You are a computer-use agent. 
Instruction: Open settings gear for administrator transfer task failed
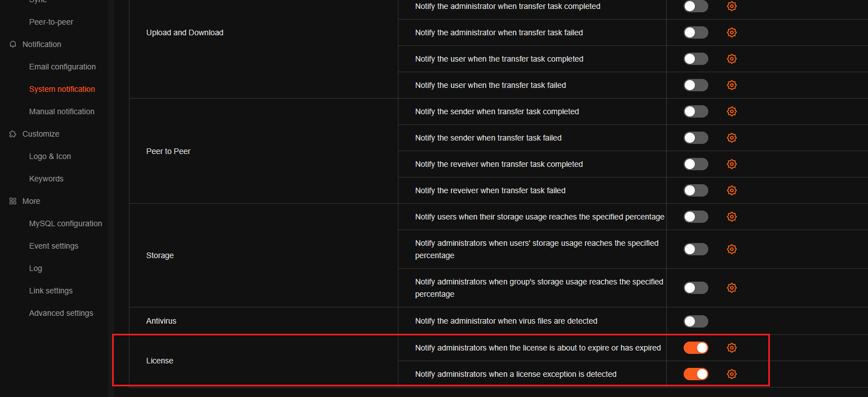(x=731, y=32)
